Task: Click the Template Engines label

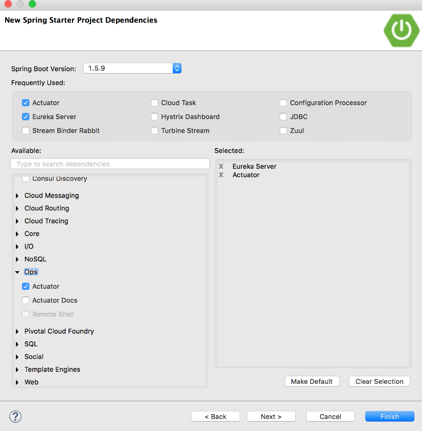Action: point(52,370)
